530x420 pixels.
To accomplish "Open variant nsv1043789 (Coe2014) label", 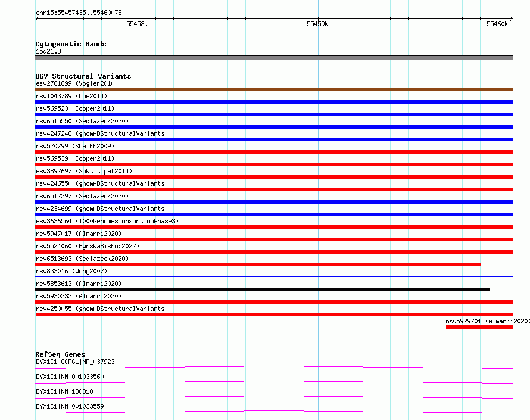I will 71,96.
